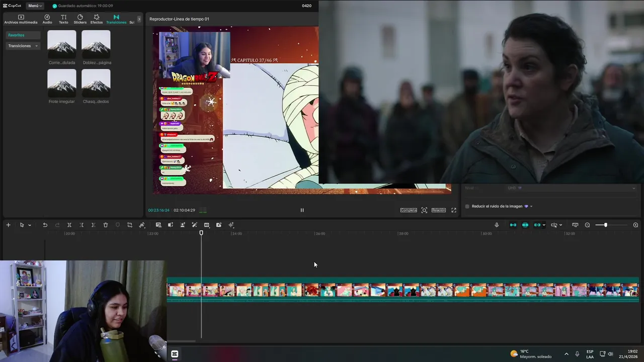This screenshot has height=362, width=644.
Task: Toggle main track magnet
Action: pyautogui.click(x=513, y=225)
